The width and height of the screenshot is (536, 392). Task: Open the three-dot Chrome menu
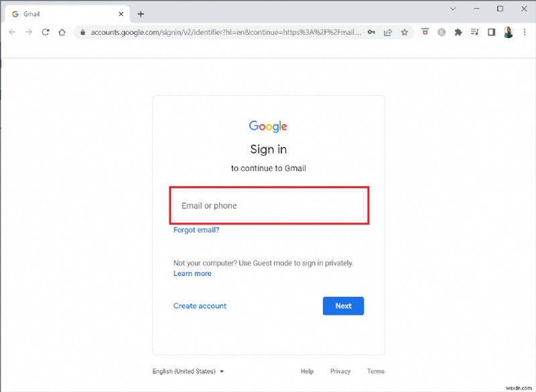tap(525, 31)
